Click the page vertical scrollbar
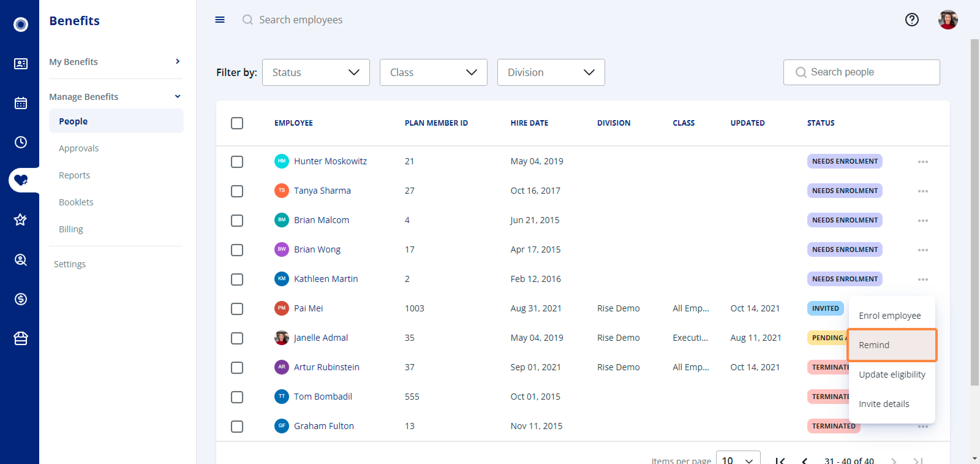980x464 pixels. pyautogui.click(x=975, y=212)
